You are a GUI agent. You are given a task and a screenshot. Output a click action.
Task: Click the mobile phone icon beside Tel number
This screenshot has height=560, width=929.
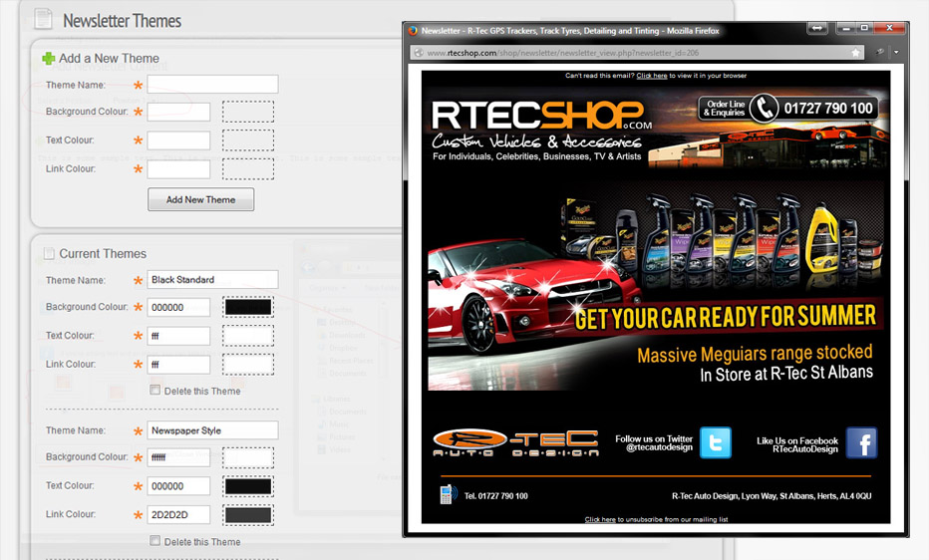[448, 494]
